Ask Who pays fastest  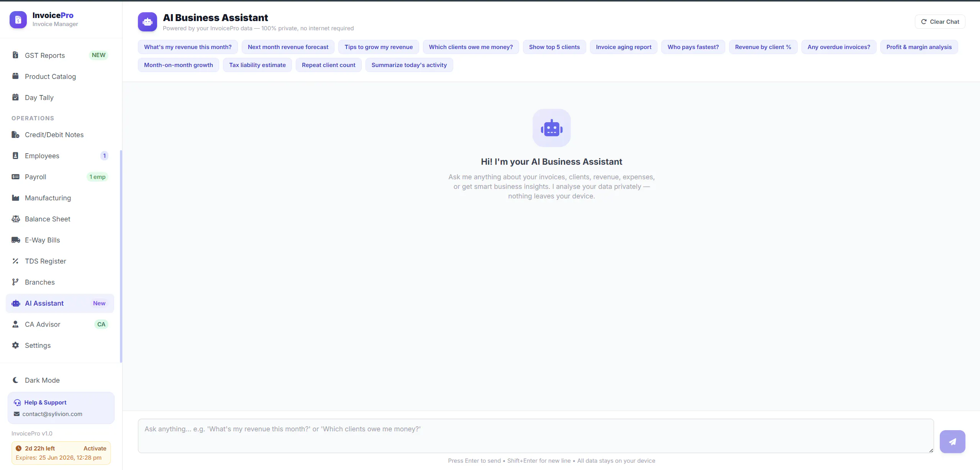693,47
